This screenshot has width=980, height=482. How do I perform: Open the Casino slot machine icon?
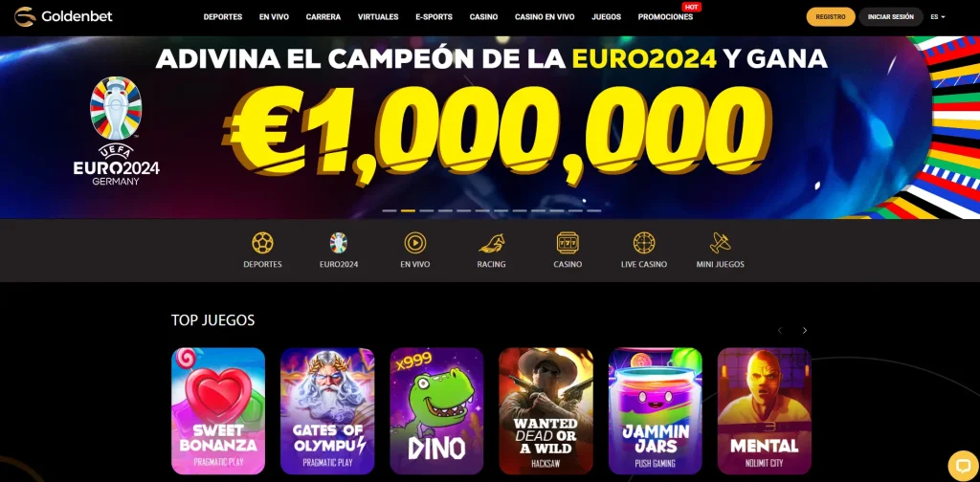[x=568, y=243]
